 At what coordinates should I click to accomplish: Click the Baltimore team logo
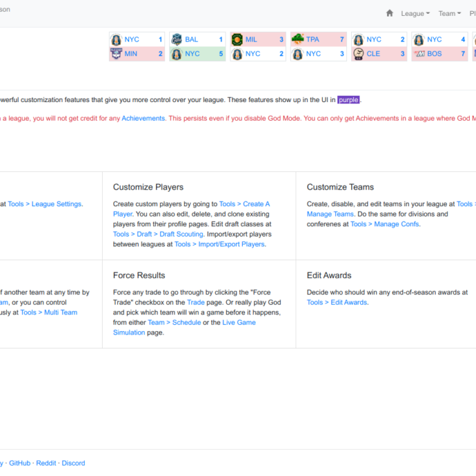tap(176, 40)
